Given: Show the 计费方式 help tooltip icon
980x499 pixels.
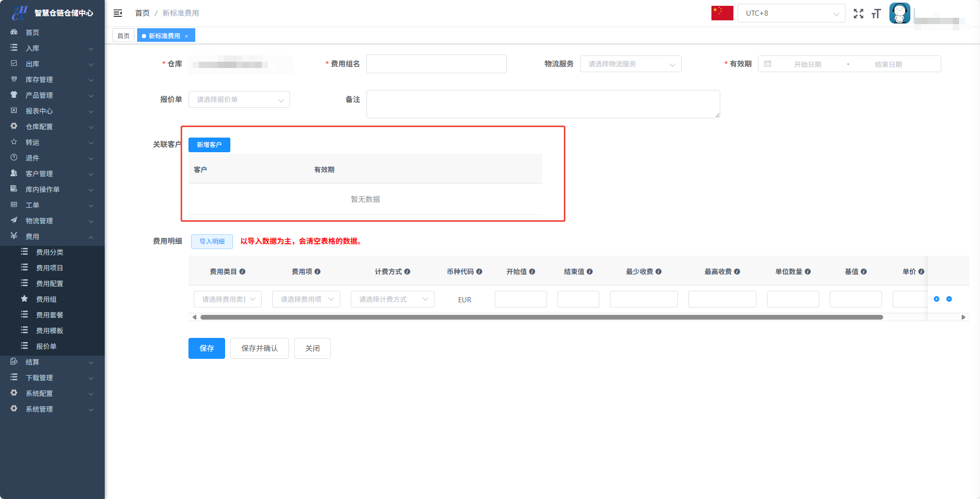Looking at the screenshot, I should click(407, 271).
